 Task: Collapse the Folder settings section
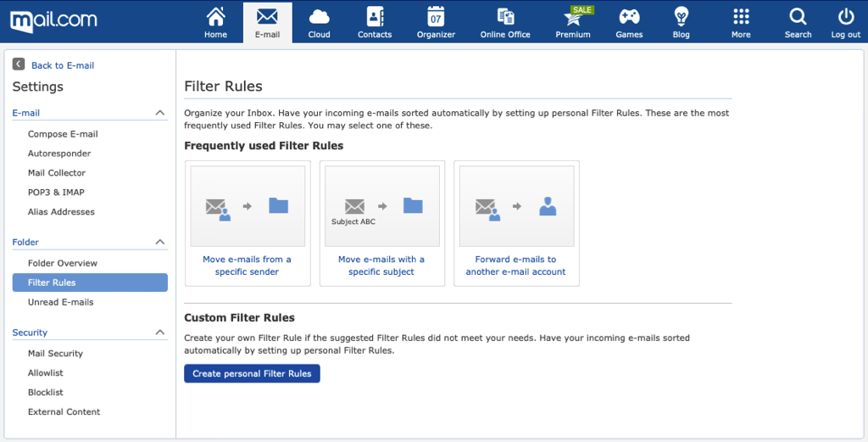[x=159, y=243]
